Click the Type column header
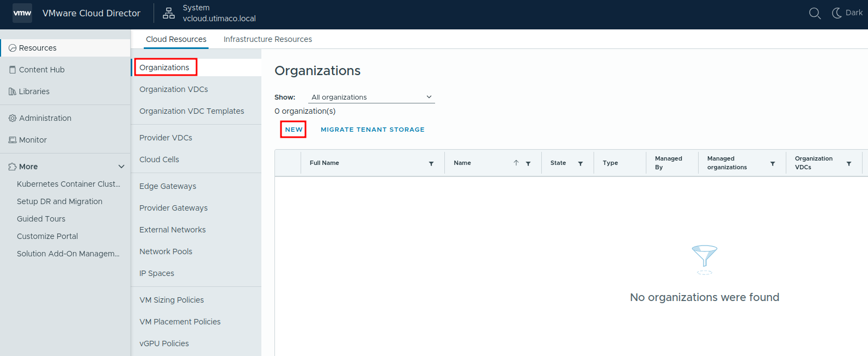868x356 pixels. click(x=610, y=163)
